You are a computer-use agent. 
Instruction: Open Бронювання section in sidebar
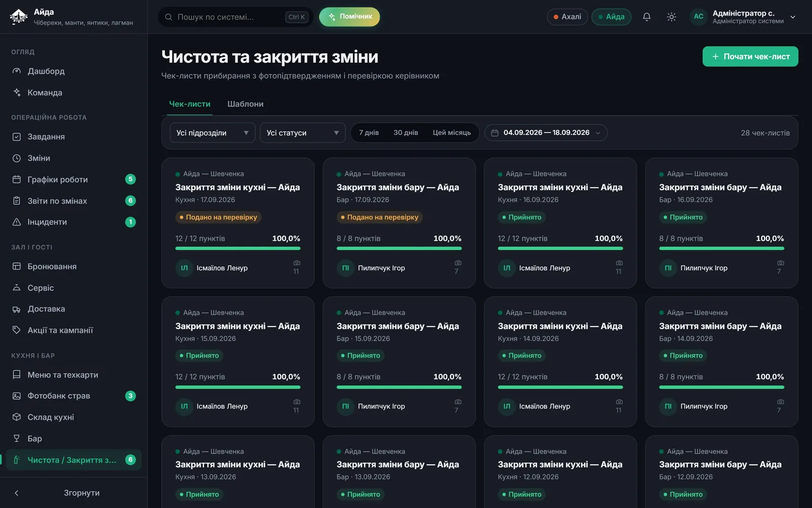click(x=74, y=266)
